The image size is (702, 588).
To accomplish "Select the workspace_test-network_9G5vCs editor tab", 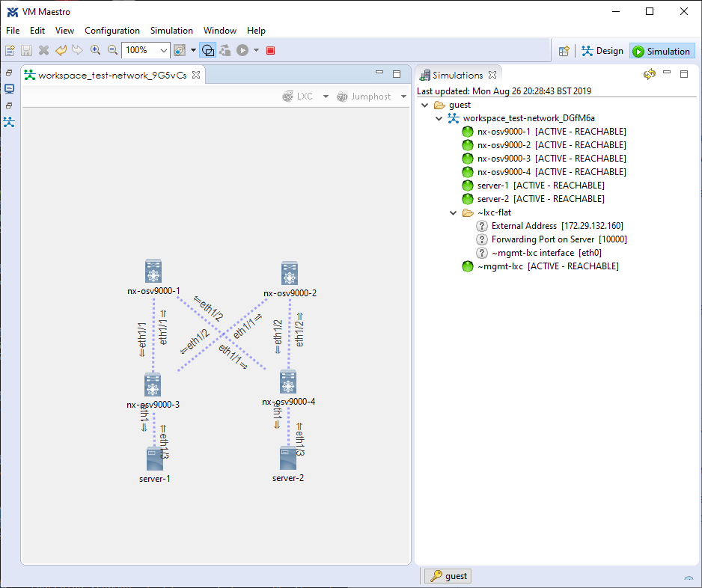I will point(112,75).
